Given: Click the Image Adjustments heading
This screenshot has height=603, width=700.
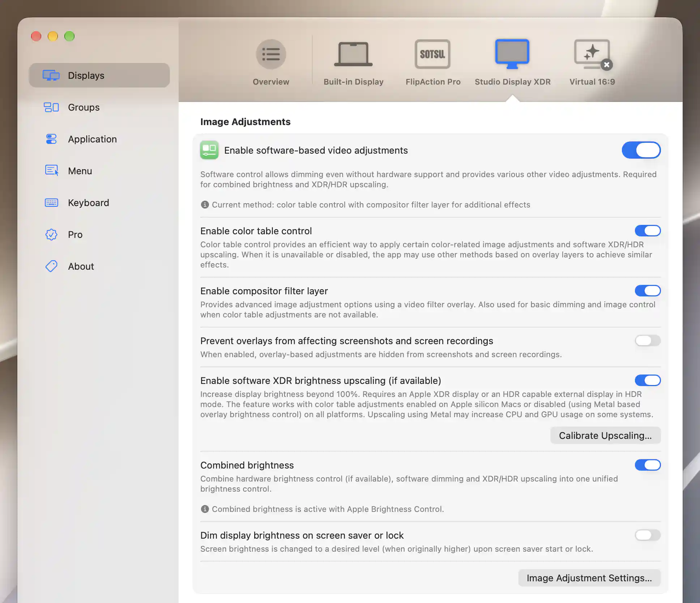Looking at the screenshot, I should tap(245, 122).
